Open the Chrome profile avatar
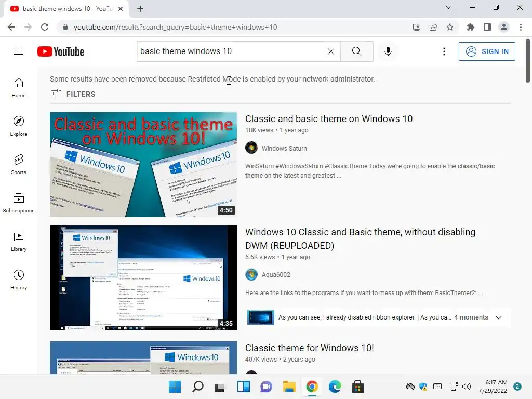532x399 pixels. 504,27
